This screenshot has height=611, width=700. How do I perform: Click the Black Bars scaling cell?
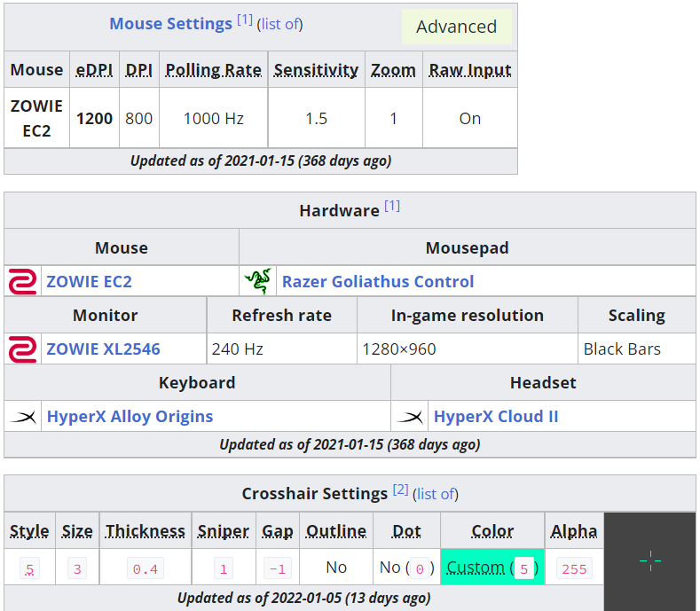click(637, 349)
